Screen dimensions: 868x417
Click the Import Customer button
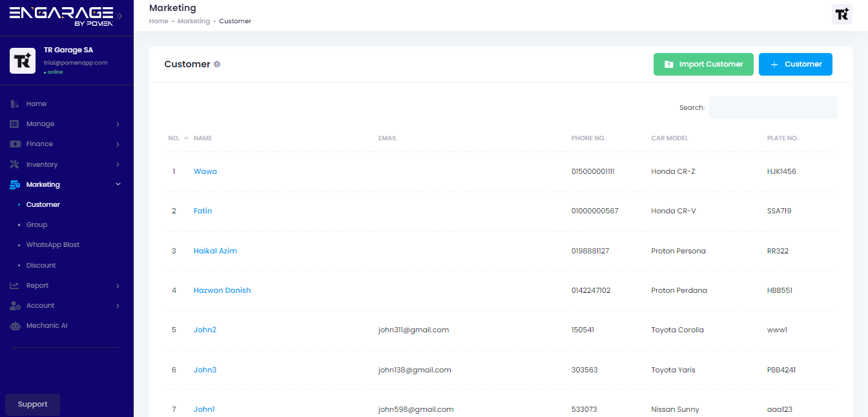703,64
